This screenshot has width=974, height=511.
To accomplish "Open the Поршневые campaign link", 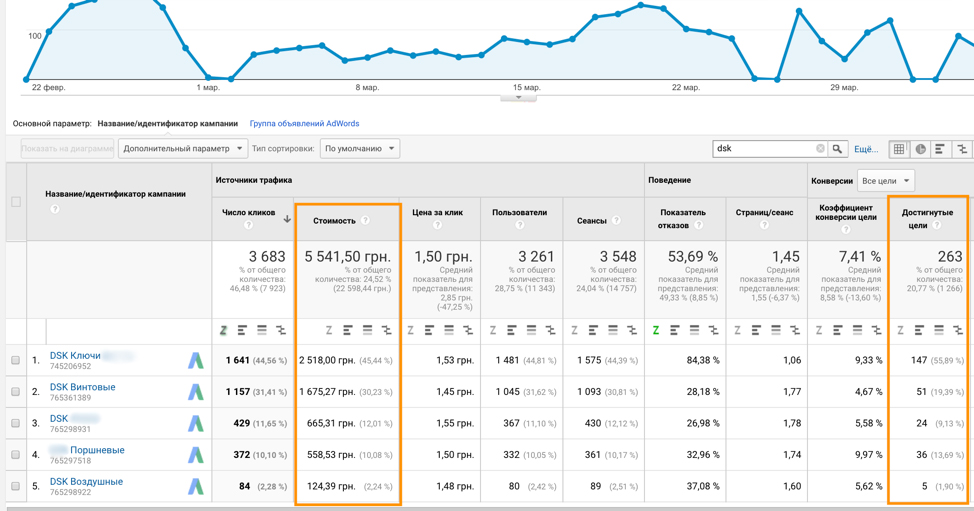I will pyautogui.click(x=98, y=450).
